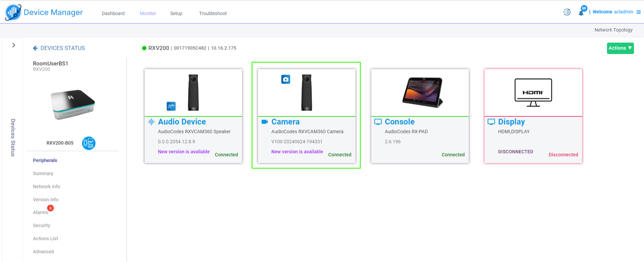
Task: Click the audio badge icon on Audio Device card
Action: coord(171,106)
